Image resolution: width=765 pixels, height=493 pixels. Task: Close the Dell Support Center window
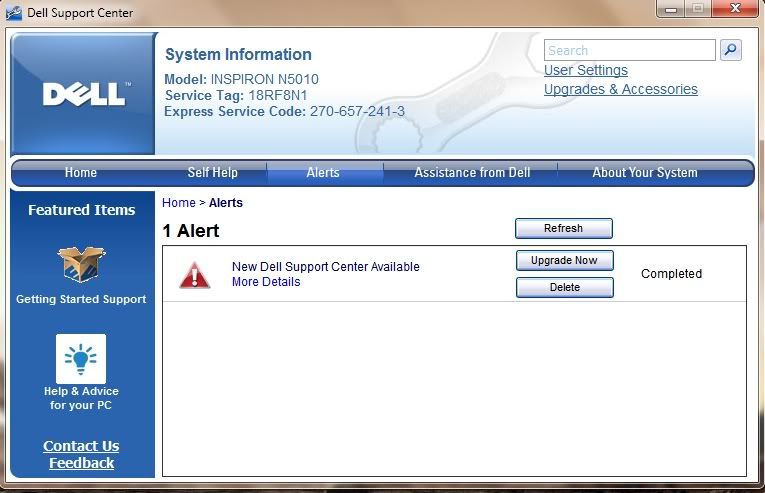click(x=735, y=8)
